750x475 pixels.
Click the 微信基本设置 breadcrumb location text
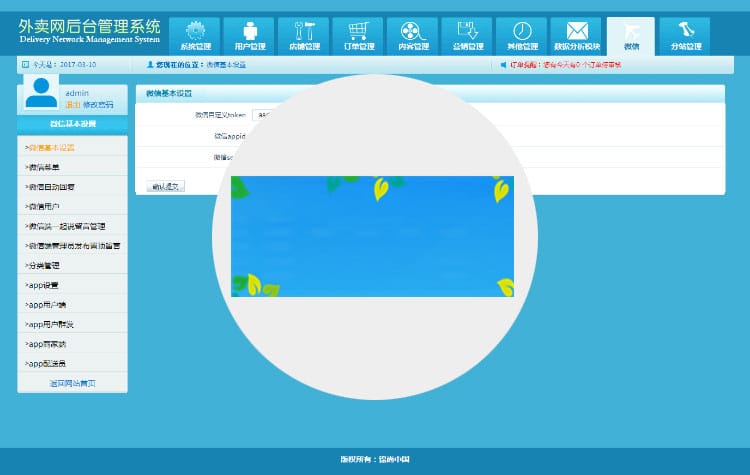click(226, 65)
